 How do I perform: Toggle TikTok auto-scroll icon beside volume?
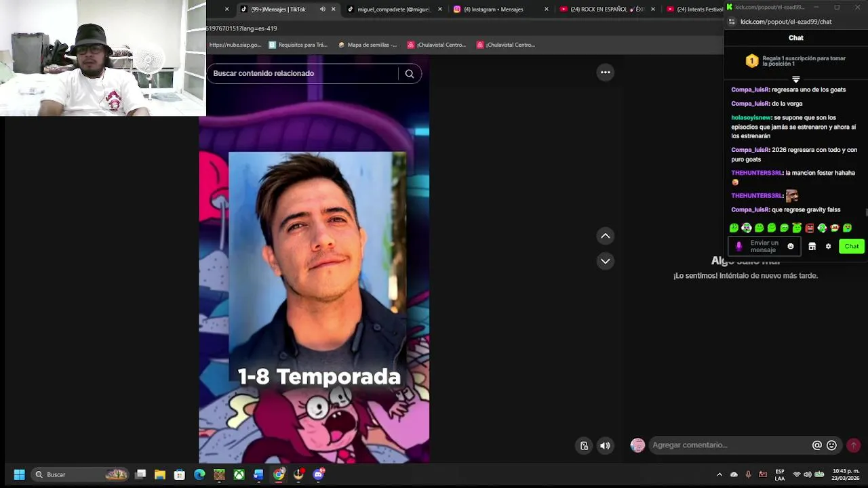(x=584, y=446)
